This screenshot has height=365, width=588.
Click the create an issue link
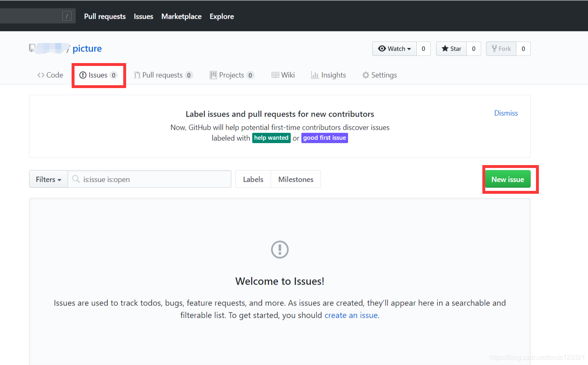[x=351, y=315]
